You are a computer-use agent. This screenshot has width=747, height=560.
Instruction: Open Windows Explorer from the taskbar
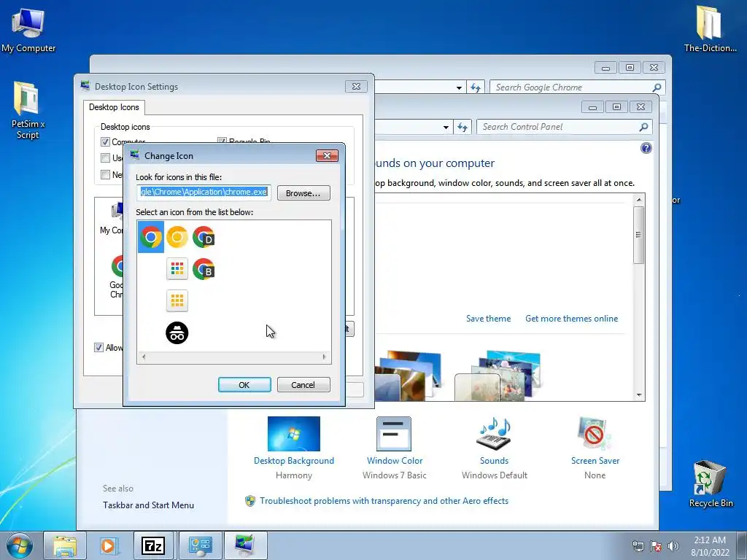click(x=64, y=545)
